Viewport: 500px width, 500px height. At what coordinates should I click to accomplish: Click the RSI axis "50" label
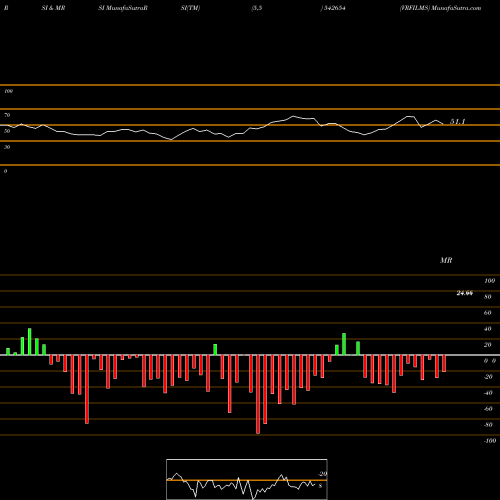[x=7, y=131]
